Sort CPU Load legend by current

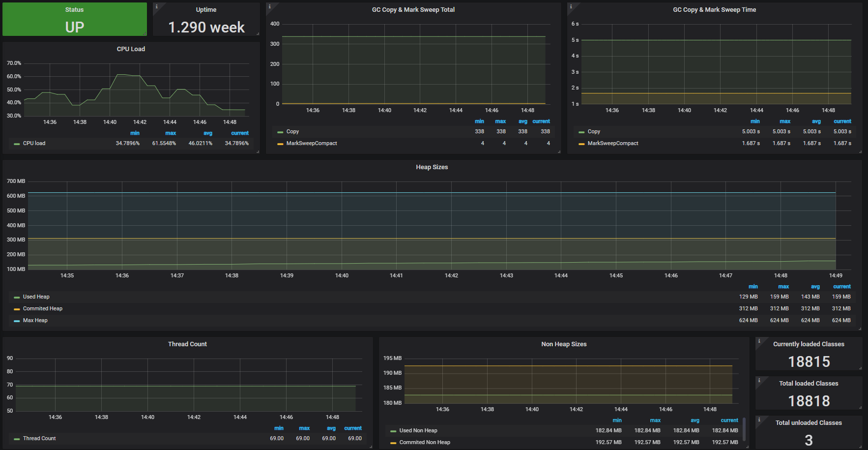coord(240,133)
